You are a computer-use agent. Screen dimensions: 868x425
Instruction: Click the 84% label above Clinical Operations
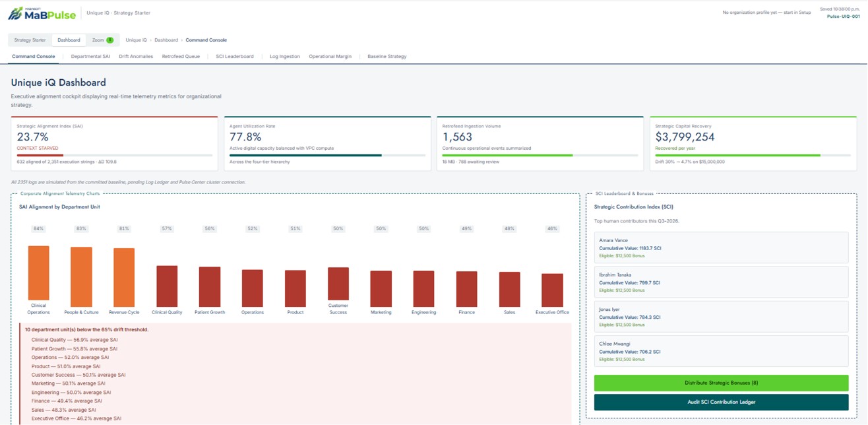point(38,229)
